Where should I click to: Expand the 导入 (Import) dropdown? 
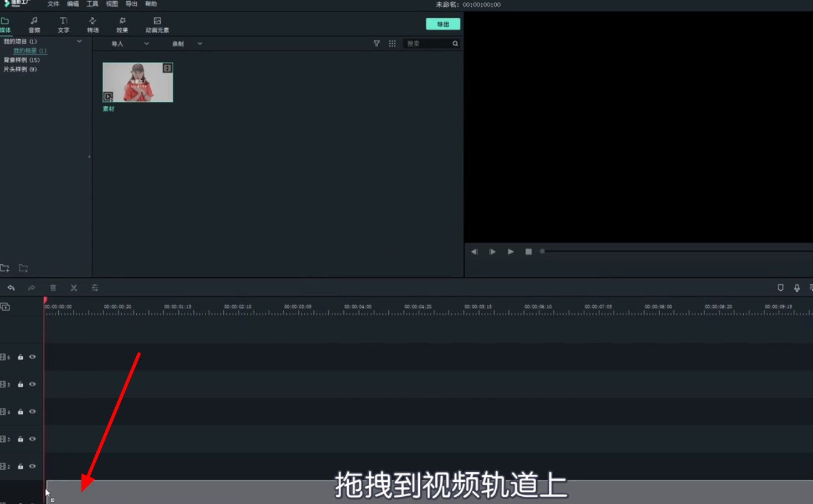pos(146,43)
